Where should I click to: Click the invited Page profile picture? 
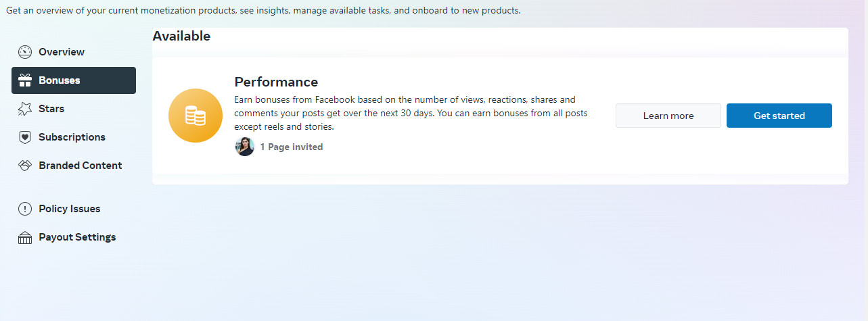click(245, 147)
